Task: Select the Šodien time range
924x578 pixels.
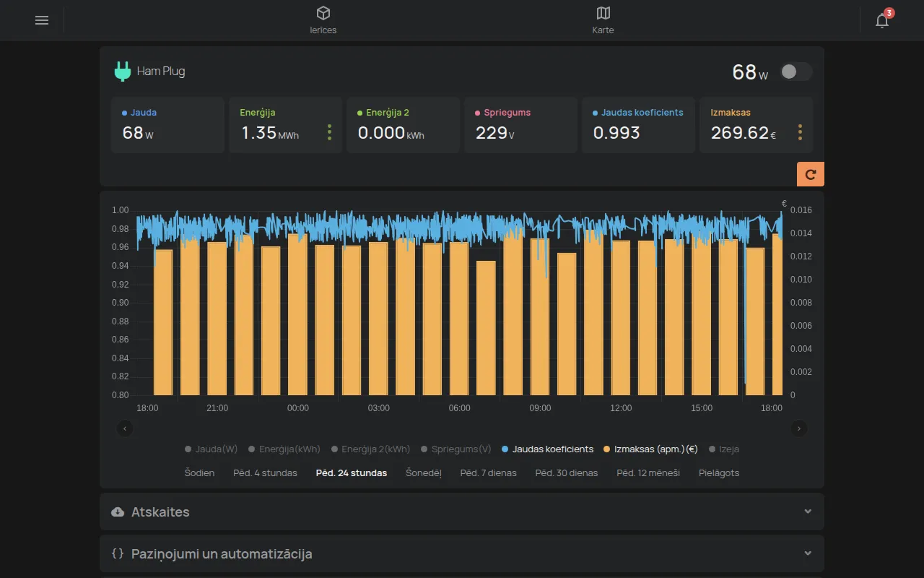Action: click(x=199, y=473)
